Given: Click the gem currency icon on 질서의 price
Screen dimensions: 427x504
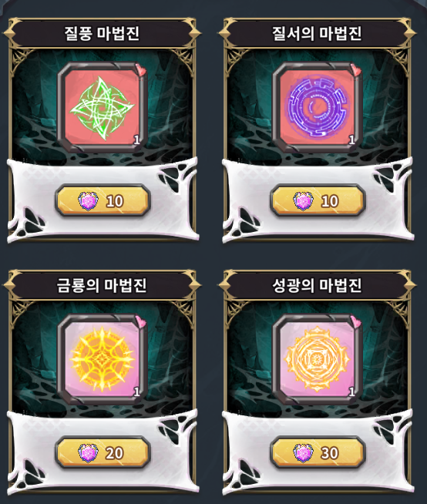Looking at the screenshot, I should tap(303, 201).
